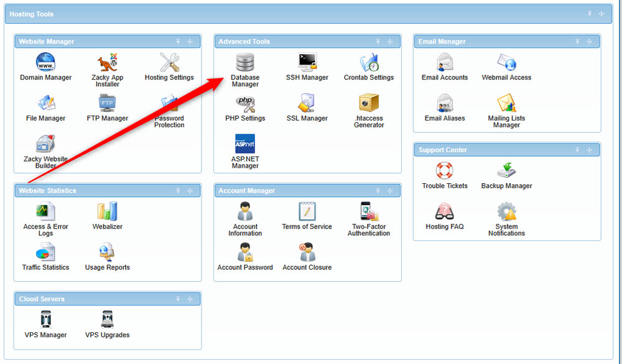The width and height of the screenshot is (622, 364).
Task: Pin the Advanced Tools panel
Action: (x=378, y=42)
